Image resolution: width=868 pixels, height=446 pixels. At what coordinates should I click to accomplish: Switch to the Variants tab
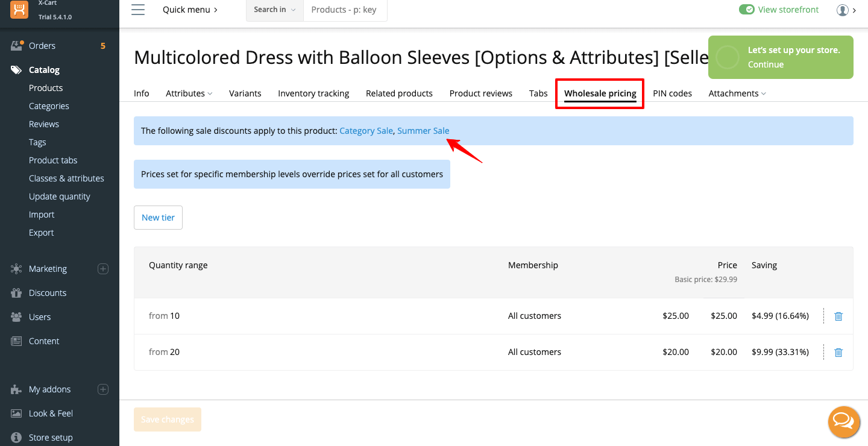tap(245, 93)
